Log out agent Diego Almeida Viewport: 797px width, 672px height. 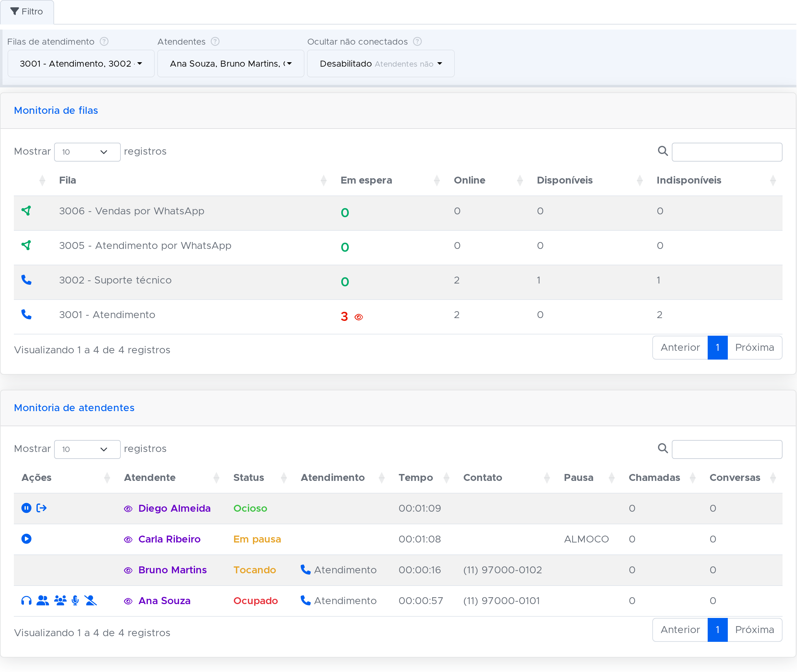tap(42, 508)
